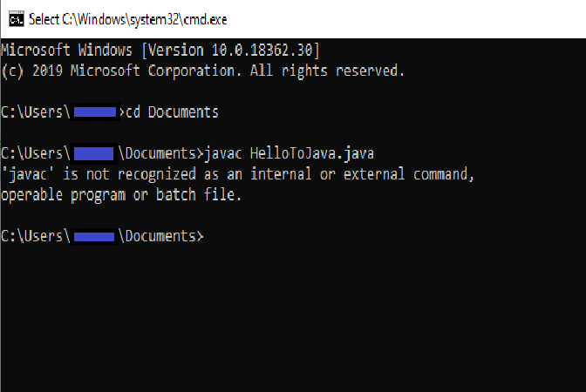Click the '(c) 2019 Microsoft Corporation' copyright line
Viewport: 586px width, 392px height.
click(x=203, y=71)
